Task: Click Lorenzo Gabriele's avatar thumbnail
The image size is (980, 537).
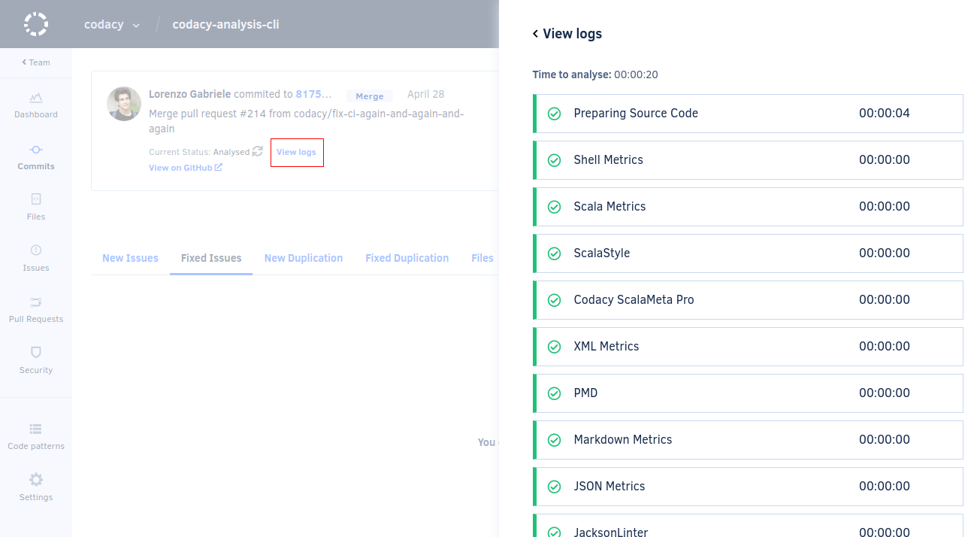Action: coord(124,104)
